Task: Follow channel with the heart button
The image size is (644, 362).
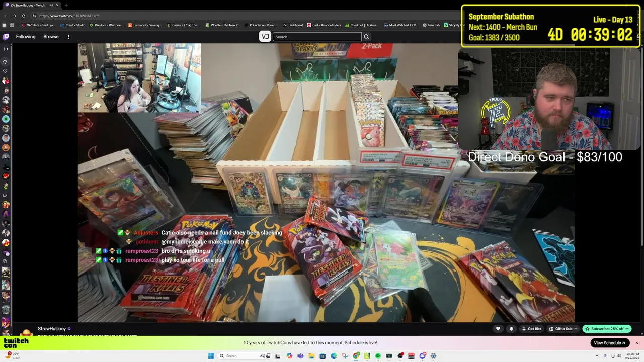Action: [x=498, y=329]
